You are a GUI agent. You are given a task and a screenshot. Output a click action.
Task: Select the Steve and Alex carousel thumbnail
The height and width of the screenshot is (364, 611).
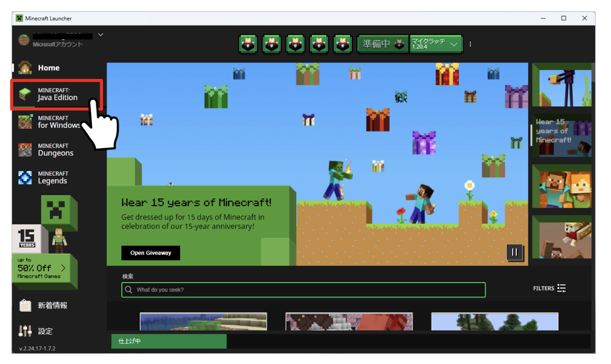pyautogui.click(x=562, y=186)
